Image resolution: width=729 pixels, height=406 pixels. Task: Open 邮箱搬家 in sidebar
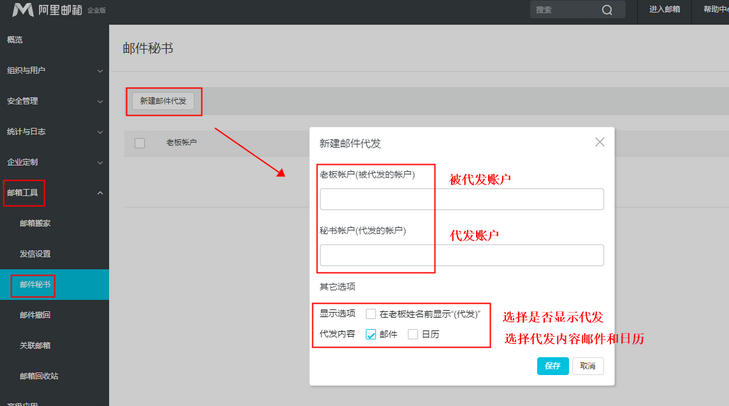pyautogui.click(x=35, y=223)
